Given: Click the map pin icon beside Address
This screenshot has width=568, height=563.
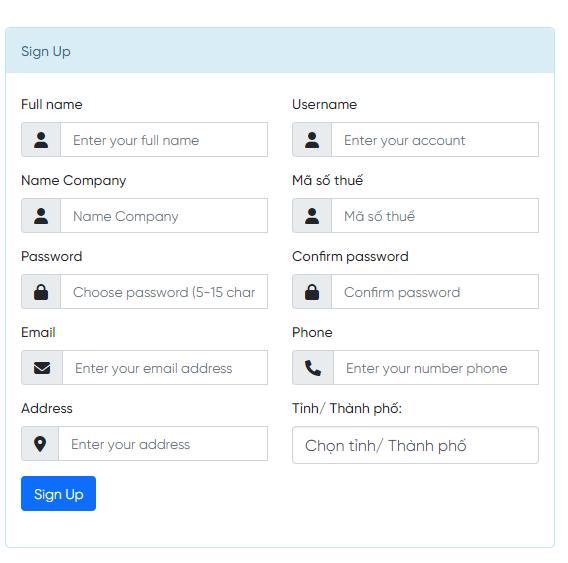Looking at the screenshot, I should coord(40,444).
